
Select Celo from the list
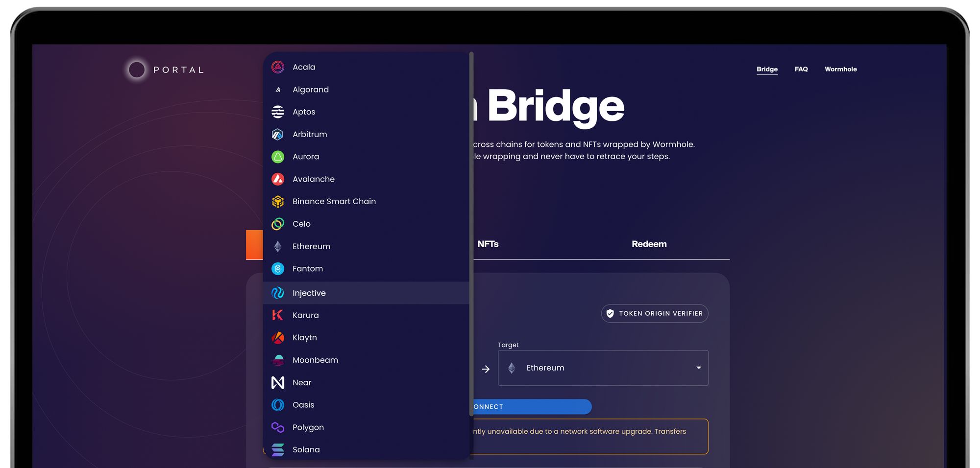(x=366, y=224)
